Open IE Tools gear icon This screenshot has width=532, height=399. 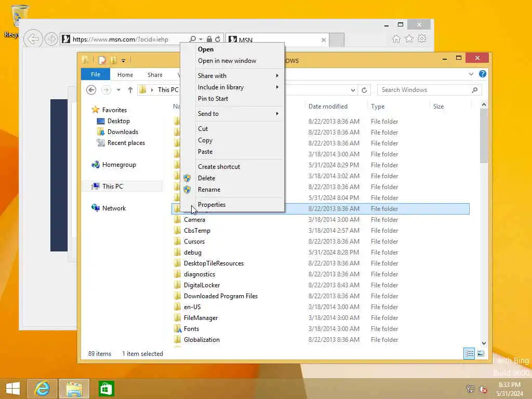422,38
